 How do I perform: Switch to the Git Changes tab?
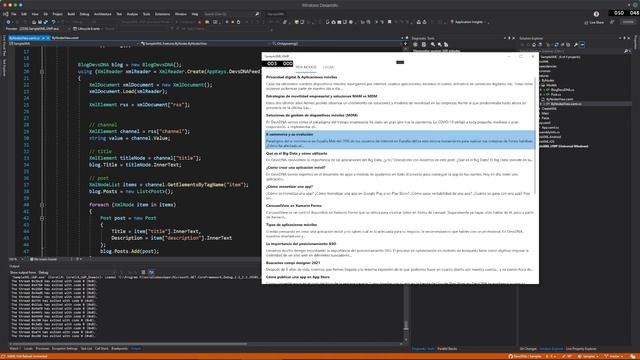529,349
